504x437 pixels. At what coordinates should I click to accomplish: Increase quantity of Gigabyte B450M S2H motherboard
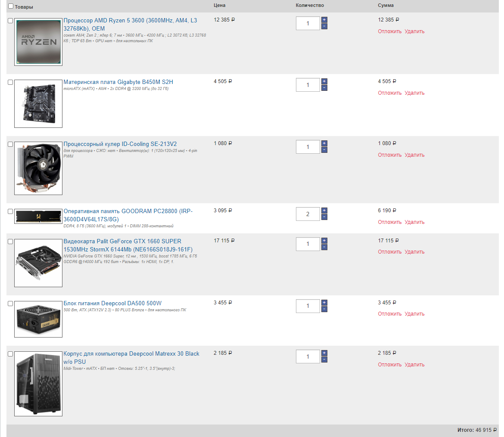coord(324,81)
